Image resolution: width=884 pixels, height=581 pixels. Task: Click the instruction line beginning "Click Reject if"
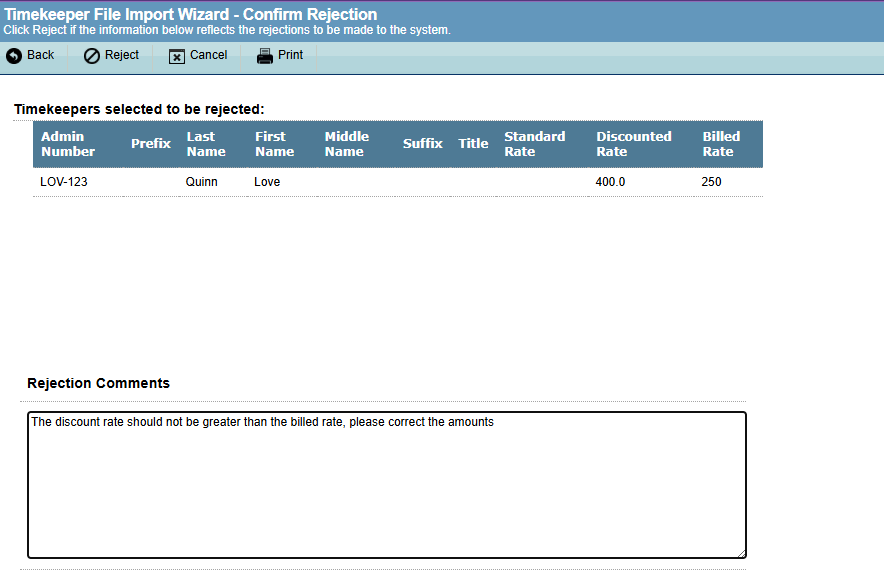(227, 30)
